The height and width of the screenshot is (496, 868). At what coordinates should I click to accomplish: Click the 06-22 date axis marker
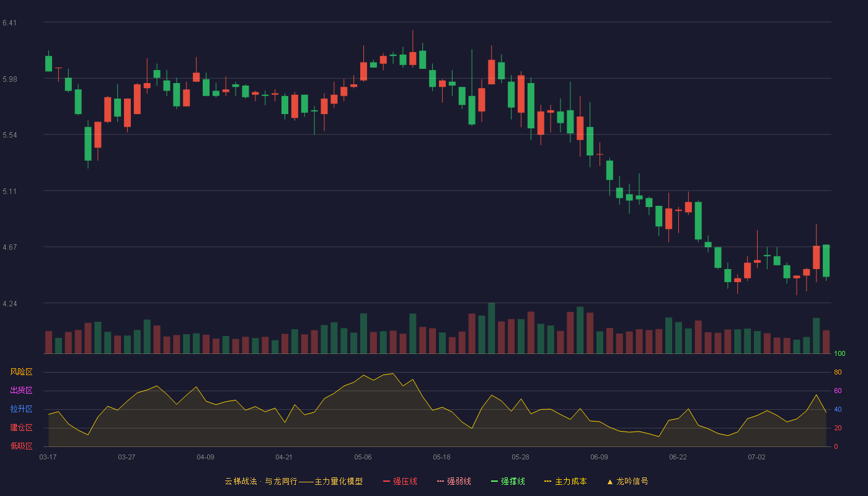(x=678, y=457)
